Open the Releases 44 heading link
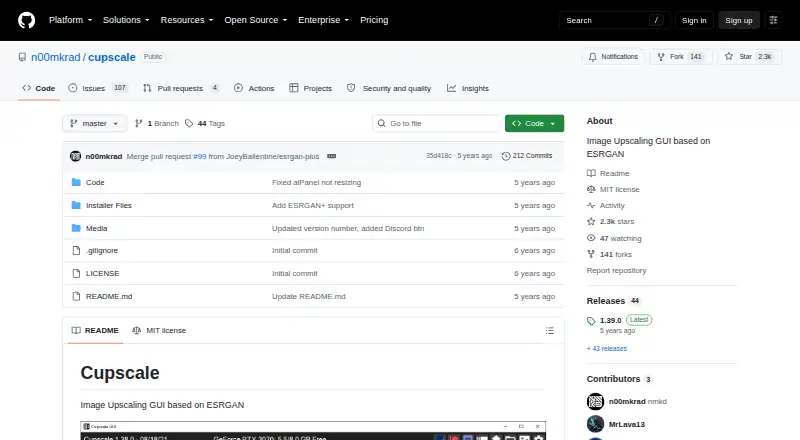This screenshot has width=800, height=440. [x=613, y=301]
